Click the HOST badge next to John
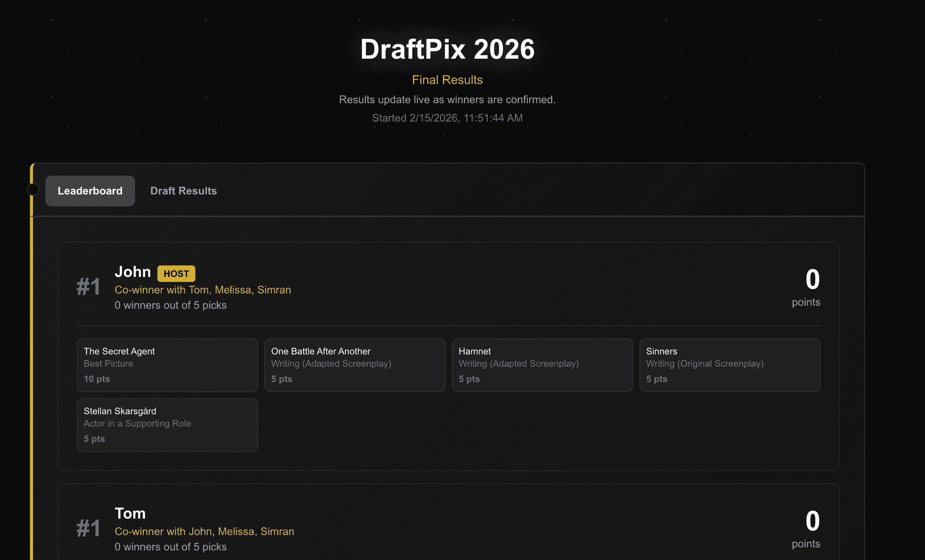 pyautogui.click(x=176, y=273)
